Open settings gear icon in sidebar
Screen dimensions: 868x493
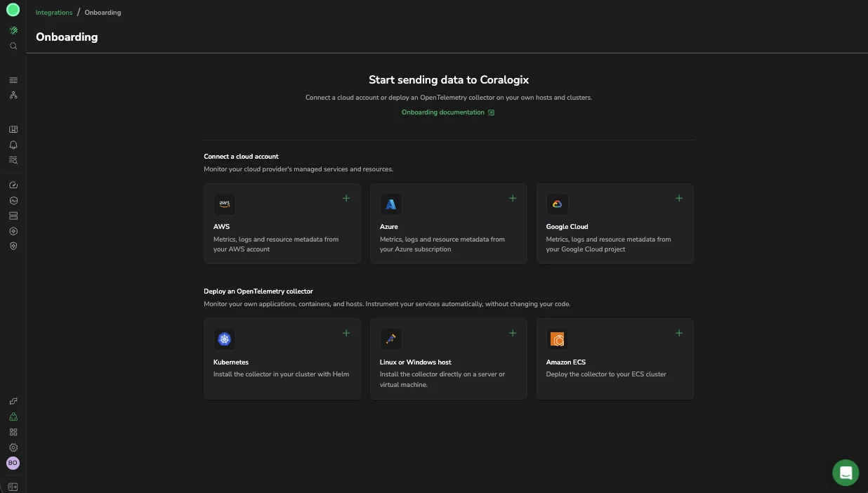pyautogui.click(x=13, y=447)
